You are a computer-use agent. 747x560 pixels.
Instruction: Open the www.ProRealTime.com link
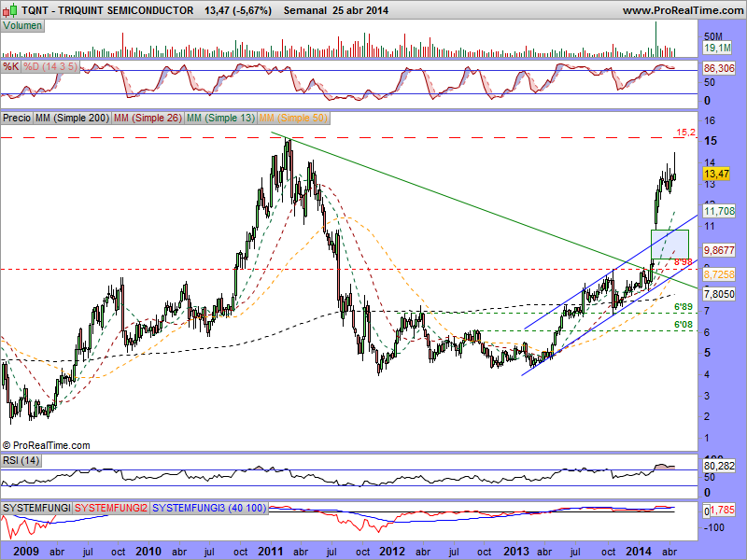(x=684, y=10)
